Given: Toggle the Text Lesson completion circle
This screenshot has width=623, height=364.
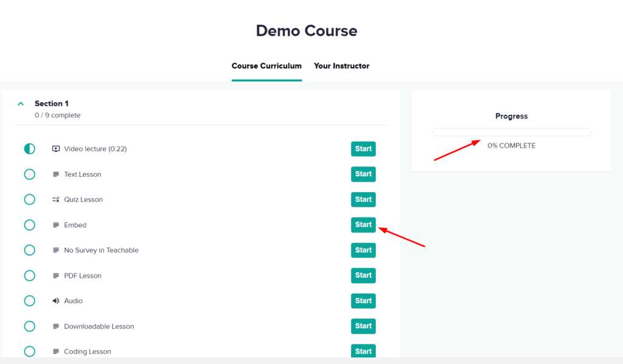Looking at the screenshot, I should 29,174.
